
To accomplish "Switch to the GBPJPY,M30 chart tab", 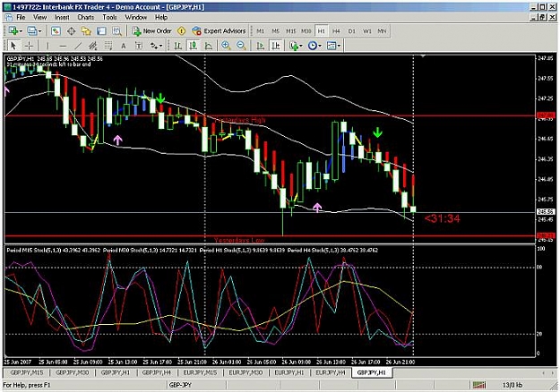I will (73, 372).
